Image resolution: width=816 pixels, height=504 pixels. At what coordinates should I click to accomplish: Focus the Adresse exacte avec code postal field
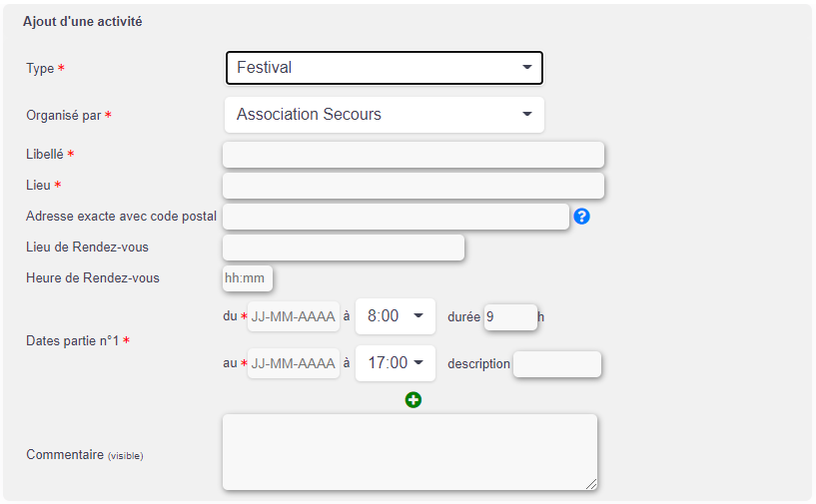(x=396, y=217)
